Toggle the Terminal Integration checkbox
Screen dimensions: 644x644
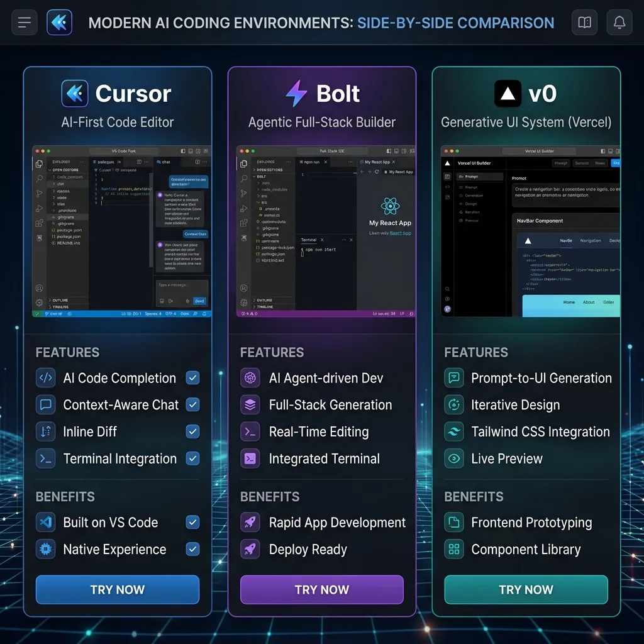192,458
